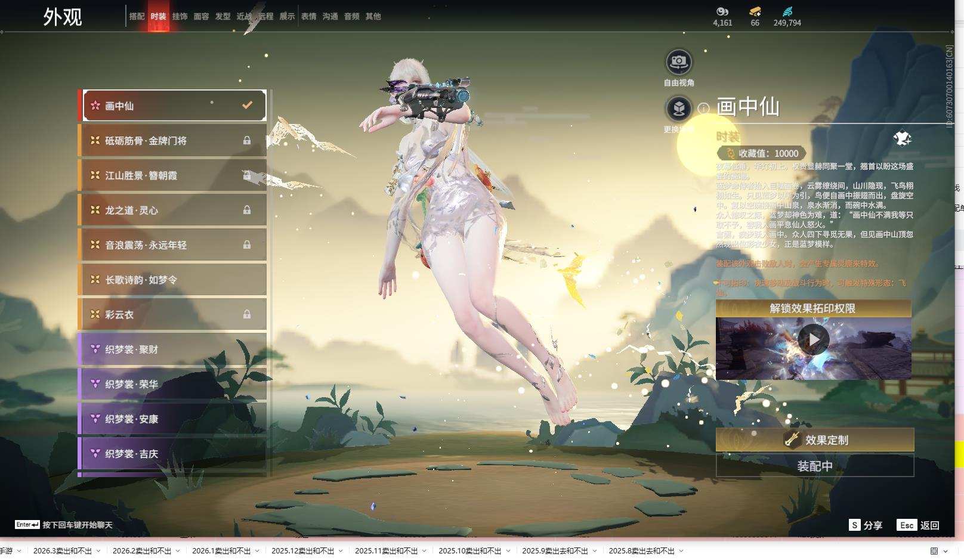Open the info icon beside 画中仙 title
The image size is (964, 560).
tap(704, 109)
